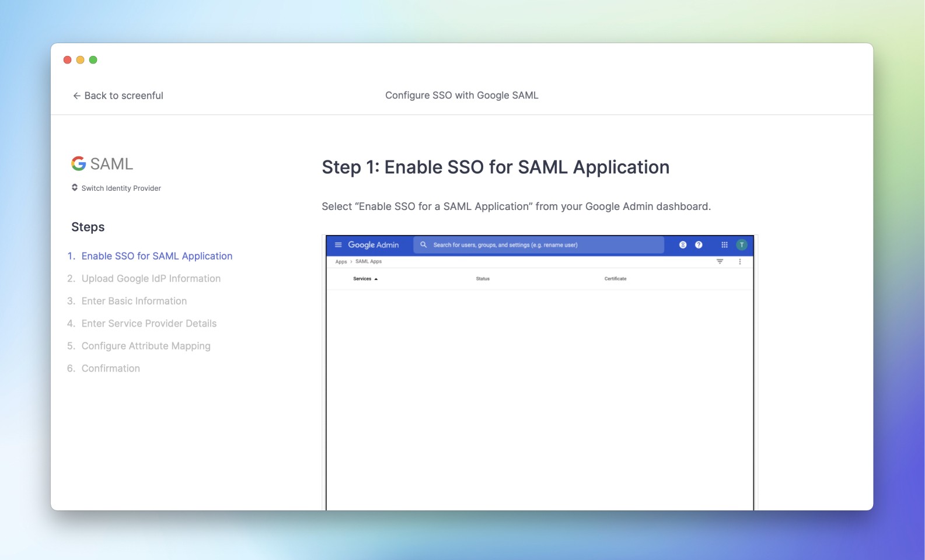Click the magnifier icon in the admin search bar

point(424,245)
